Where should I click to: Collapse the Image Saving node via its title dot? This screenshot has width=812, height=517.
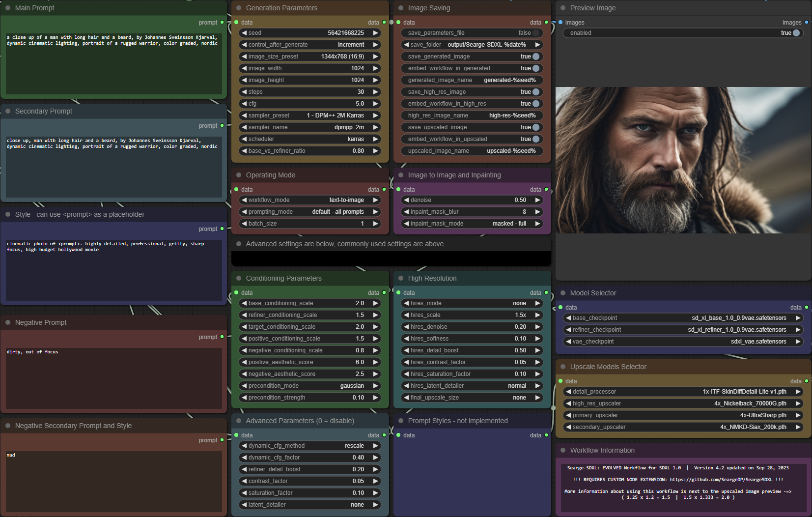tap(401, 8)
